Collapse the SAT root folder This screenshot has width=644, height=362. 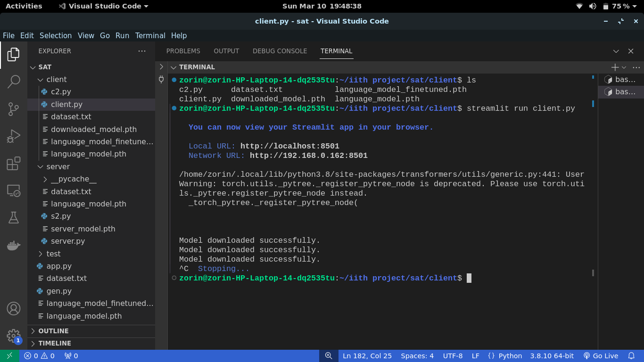(x=91, y=67)
